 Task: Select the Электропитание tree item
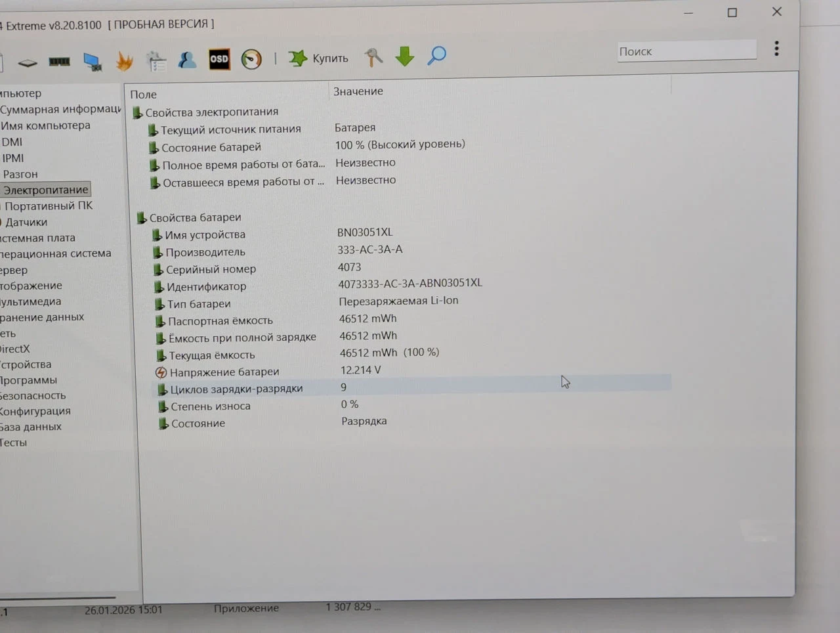pos(45,190)
